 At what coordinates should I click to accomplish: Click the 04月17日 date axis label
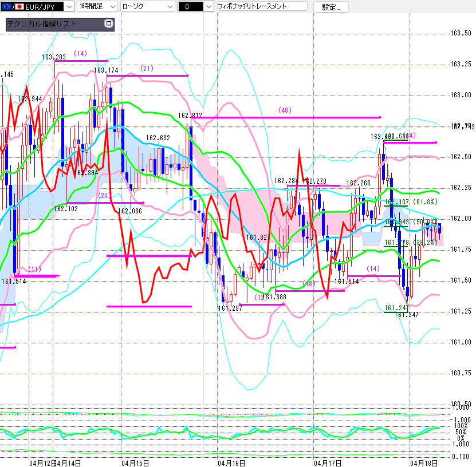[x=328, y=464]
